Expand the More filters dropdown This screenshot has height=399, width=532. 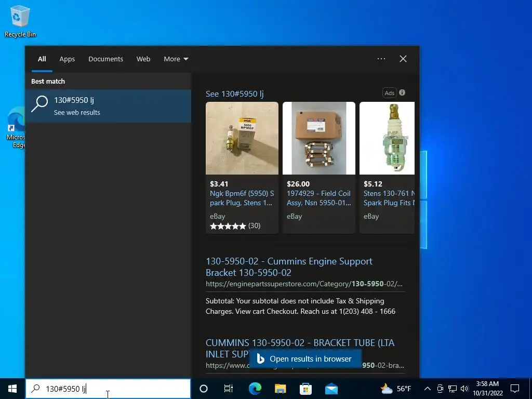point(176,59)
